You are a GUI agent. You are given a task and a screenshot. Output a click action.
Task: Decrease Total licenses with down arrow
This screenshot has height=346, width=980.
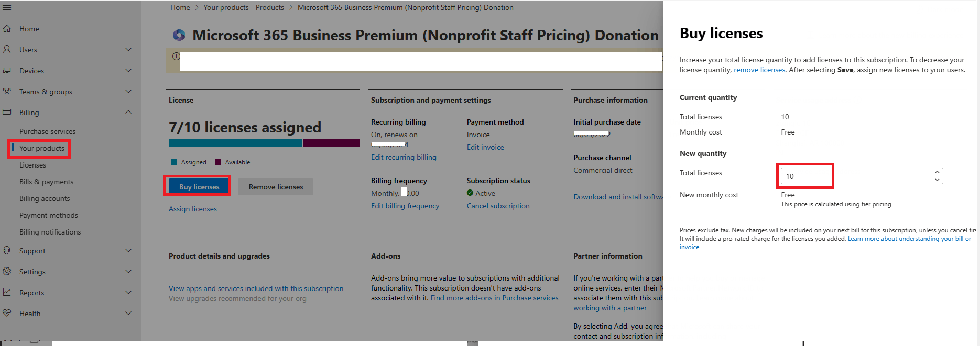coord(937,180)
